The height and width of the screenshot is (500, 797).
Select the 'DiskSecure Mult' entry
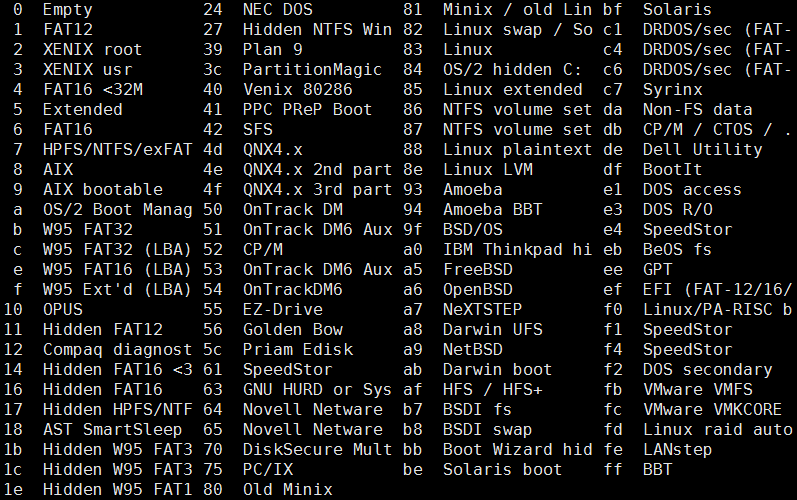(317, 450)
